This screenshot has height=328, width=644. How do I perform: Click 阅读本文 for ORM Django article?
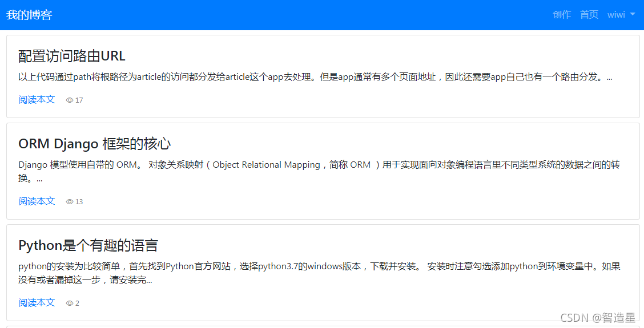click(x=37, y=201)
